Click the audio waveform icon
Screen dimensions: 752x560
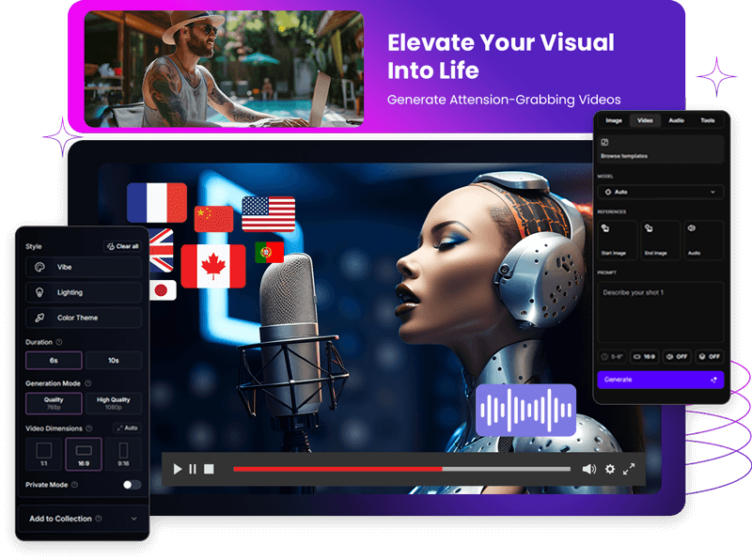pos(525,410)
